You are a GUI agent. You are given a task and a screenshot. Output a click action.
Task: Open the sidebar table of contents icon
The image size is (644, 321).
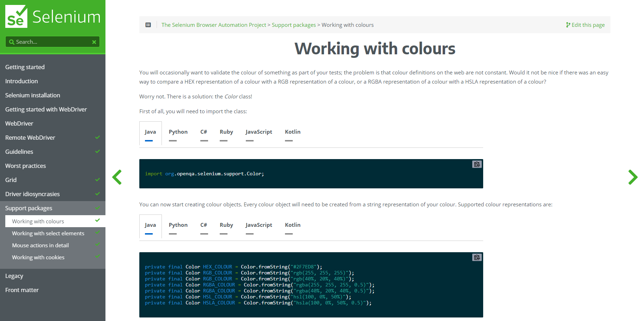[148, 25]
